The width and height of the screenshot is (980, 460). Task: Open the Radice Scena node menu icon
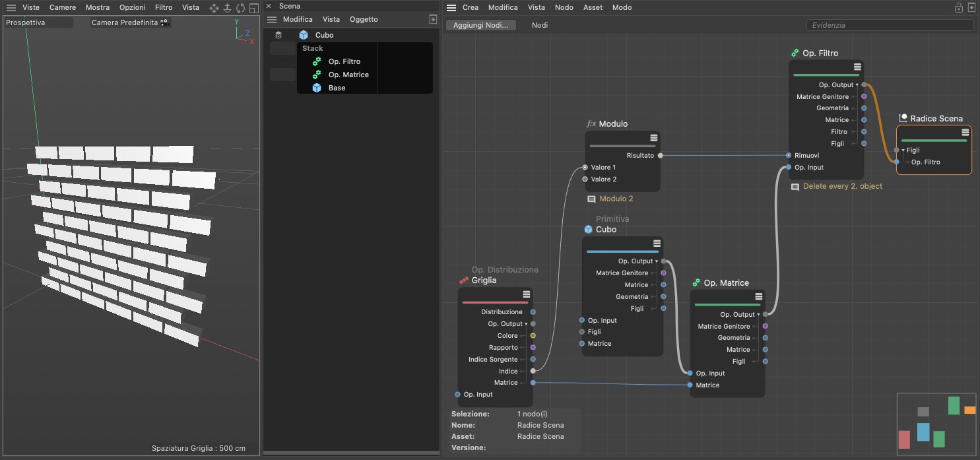pos(965,133)
